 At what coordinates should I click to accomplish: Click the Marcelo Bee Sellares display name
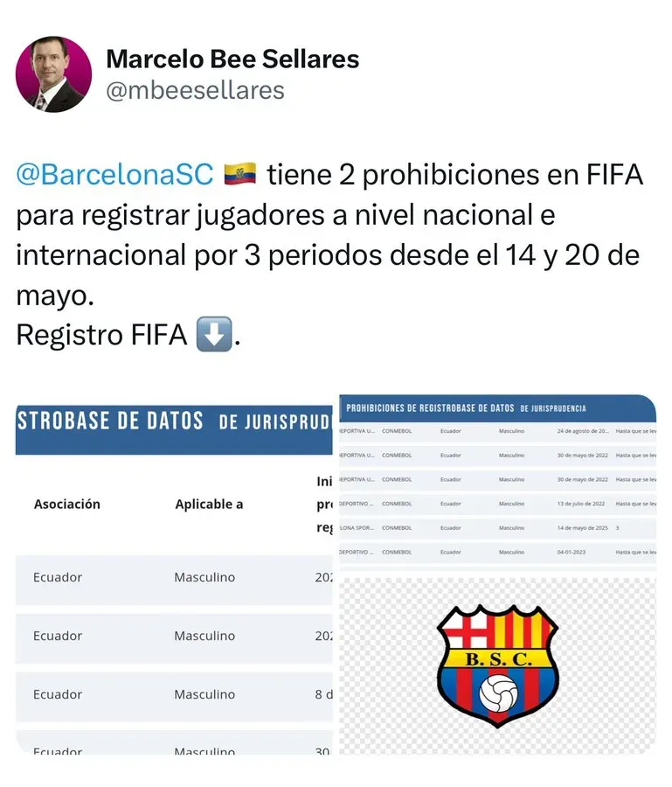click(232, 59)
